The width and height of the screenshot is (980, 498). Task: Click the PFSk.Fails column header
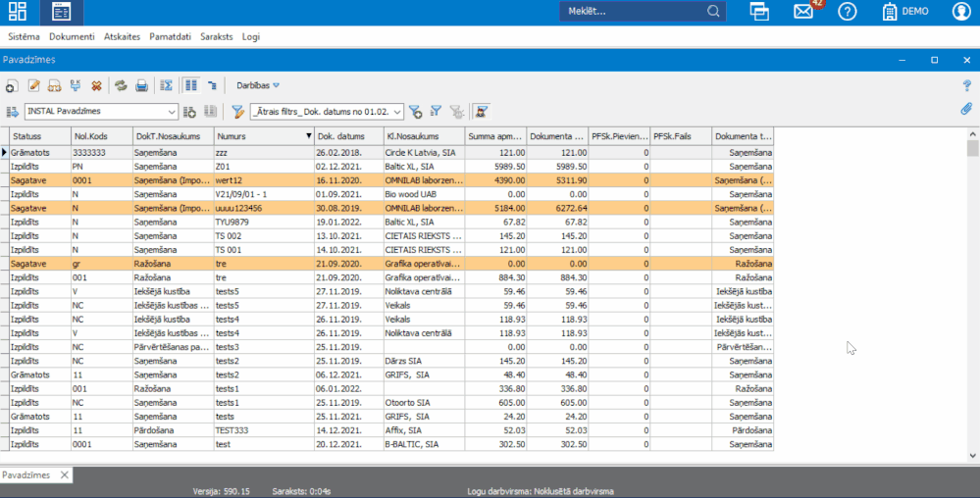coord(681,136)
